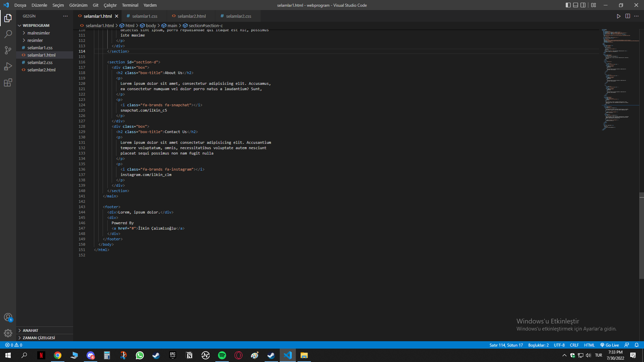Expand the resimler folder
Viewport: 644px width, 362px height.
point(45,40)
